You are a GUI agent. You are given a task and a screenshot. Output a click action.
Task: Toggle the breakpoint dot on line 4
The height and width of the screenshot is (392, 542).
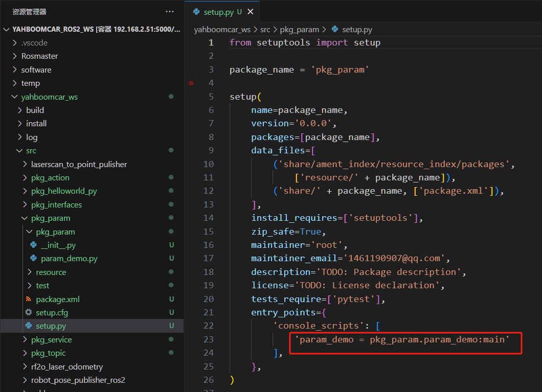(191, 83)
